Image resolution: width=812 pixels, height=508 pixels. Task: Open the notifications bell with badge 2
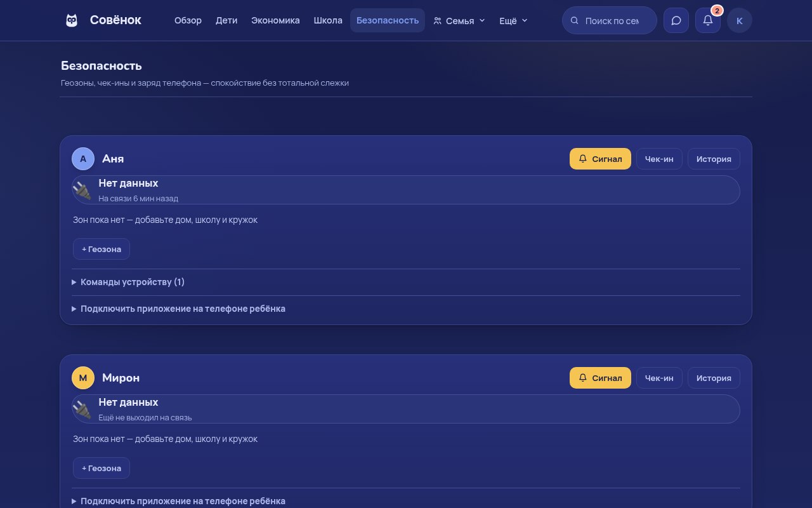708,20
